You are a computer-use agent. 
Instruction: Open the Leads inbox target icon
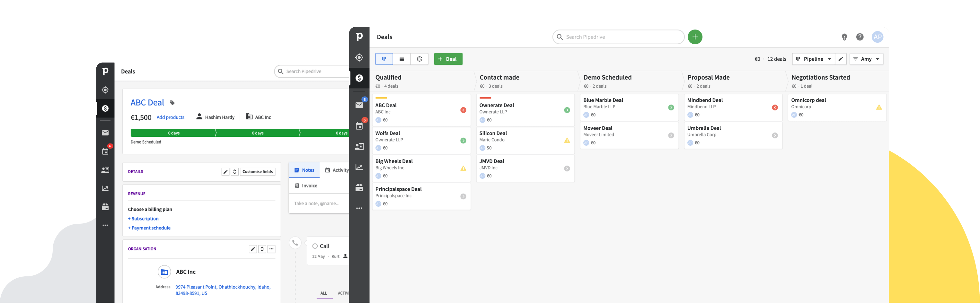(359, 57)
